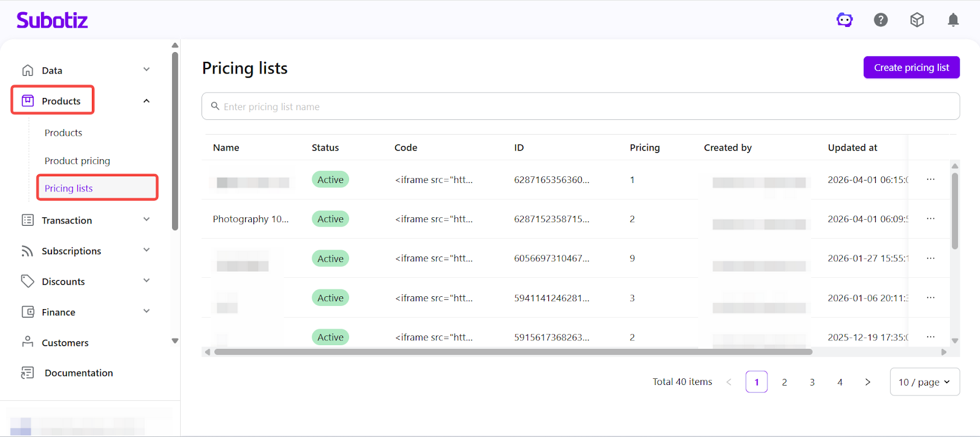Open notifications bell icon
The height and width of the screenshot is (437, 980).
(953, 20)
